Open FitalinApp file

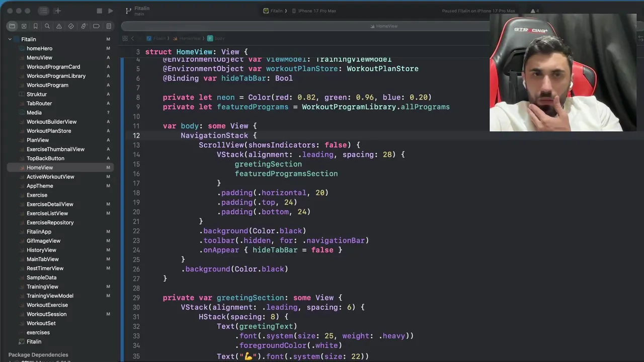pyautogui.click(x=39, y=232)
